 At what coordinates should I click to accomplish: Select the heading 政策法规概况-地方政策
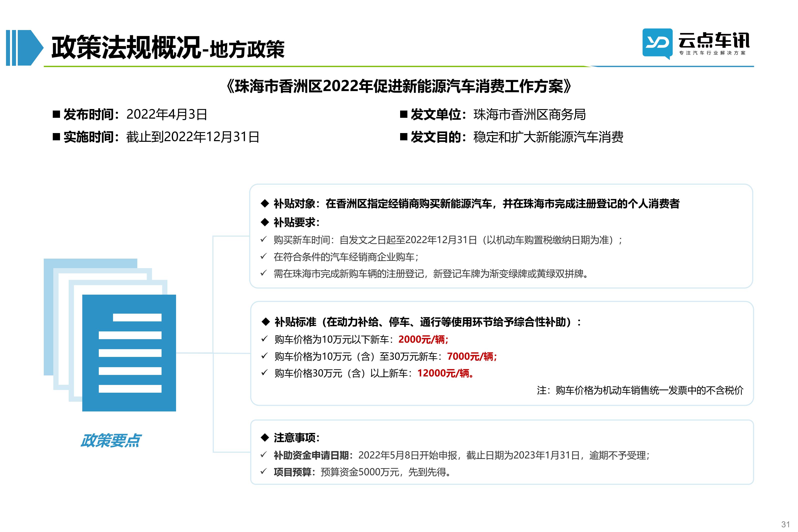click(168, 48)
